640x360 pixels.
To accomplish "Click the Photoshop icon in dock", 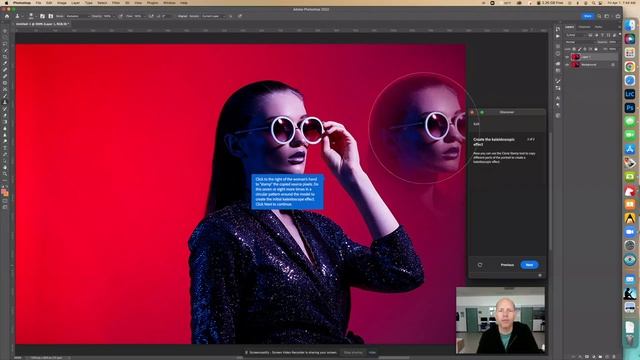I will coord(630,108).
